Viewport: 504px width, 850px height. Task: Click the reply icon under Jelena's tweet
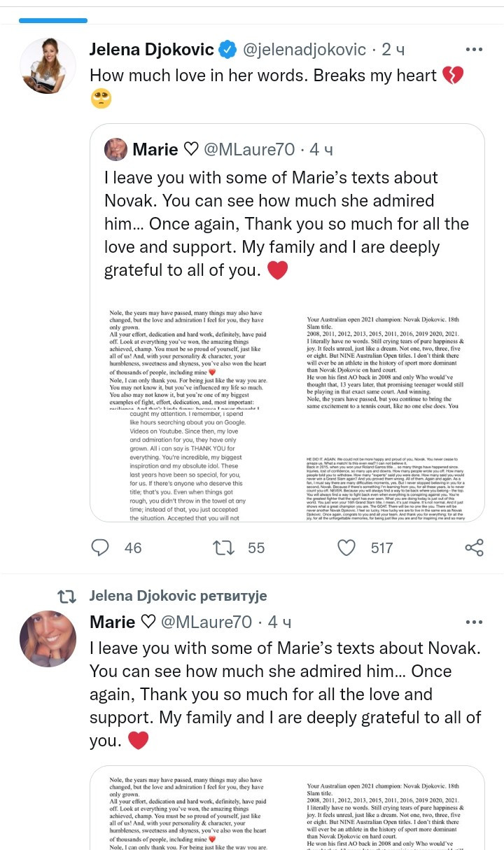point(101,548)
